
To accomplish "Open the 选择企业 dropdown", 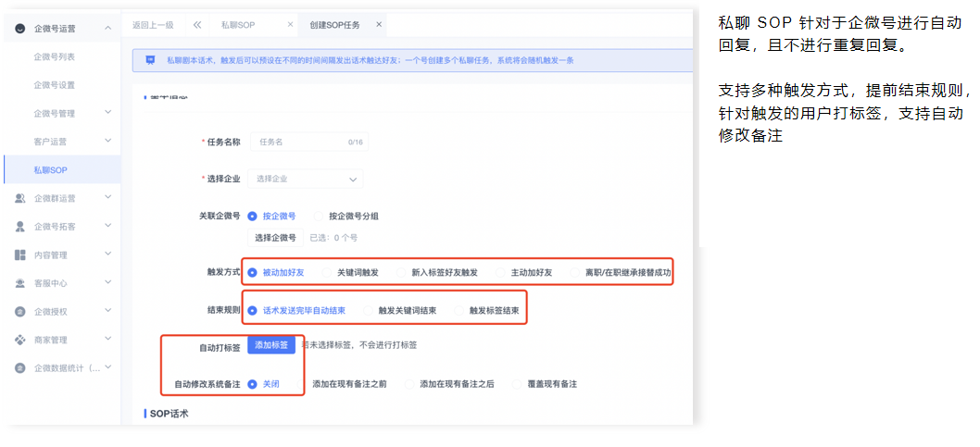I will tap(306, 179).
